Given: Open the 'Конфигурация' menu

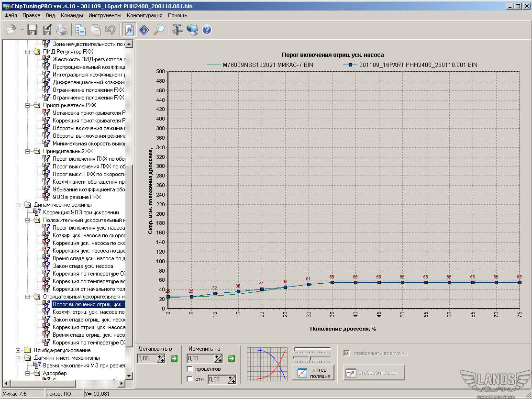Looking at the screenshot, I should click(144, 15).
